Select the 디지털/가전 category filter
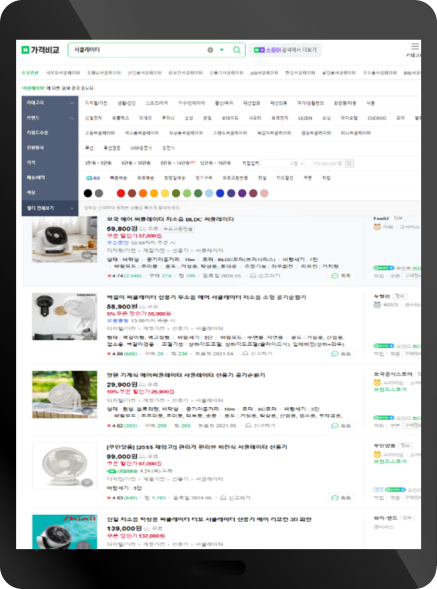This screenshot has width=437, height=589. [x=96, y=103]
